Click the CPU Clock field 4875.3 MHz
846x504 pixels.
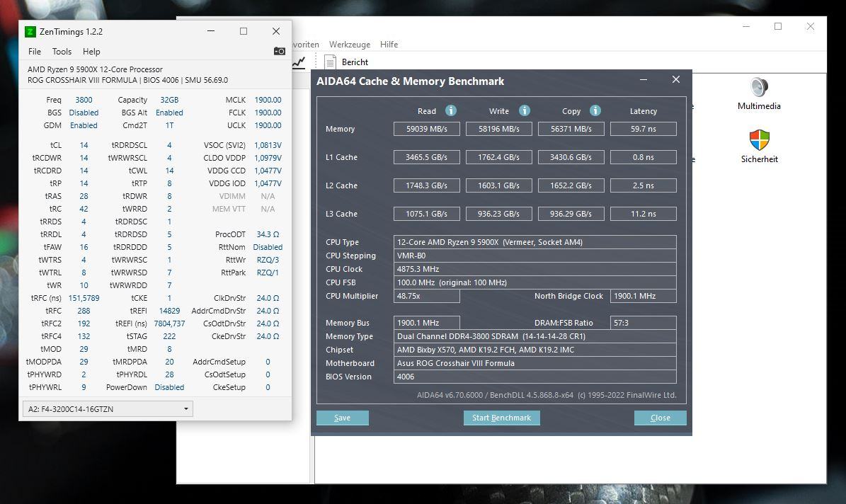(x=535, y=269)
